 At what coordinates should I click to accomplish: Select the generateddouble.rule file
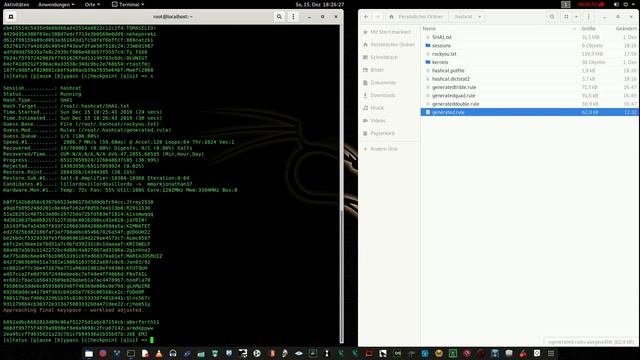point(529,104)
